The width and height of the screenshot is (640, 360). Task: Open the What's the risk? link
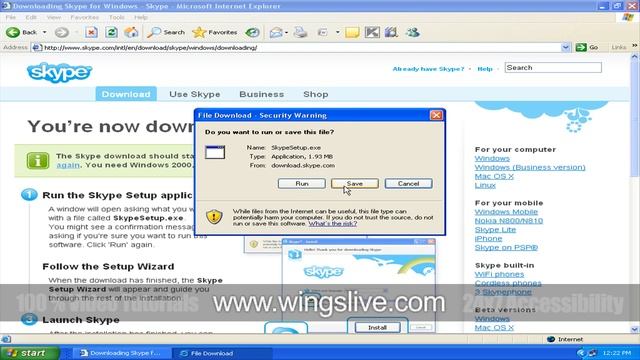[x=333, y=224]
